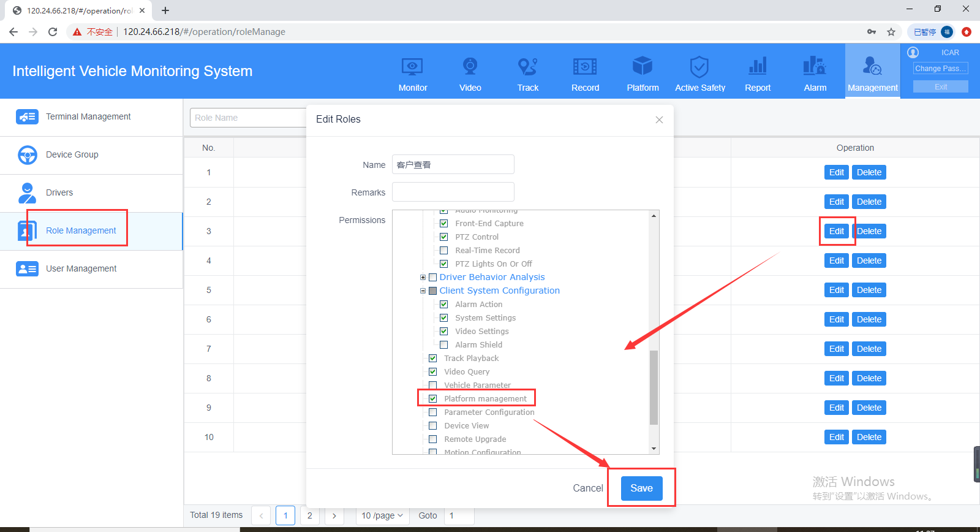Viewport: 980px width, 532px height.
Task: Open the Track module icon
Action: [527, 66]
